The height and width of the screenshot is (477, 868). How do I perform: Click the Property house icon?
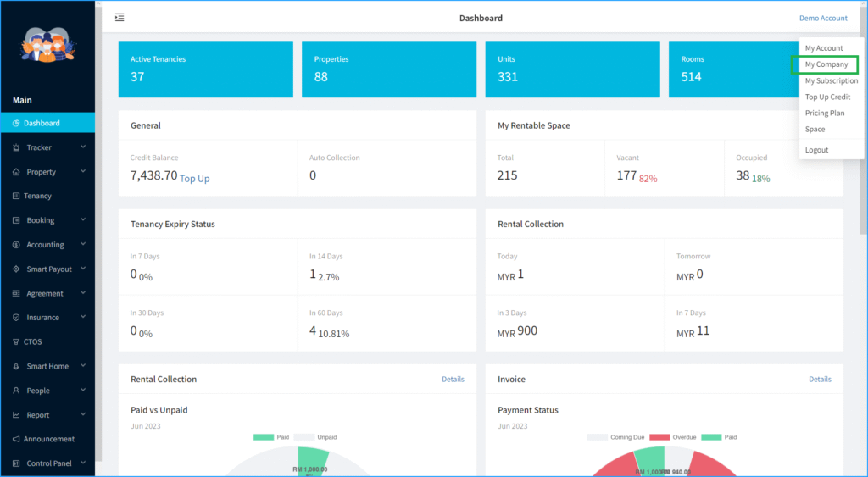pyautogui.click(x=16, y=172)
